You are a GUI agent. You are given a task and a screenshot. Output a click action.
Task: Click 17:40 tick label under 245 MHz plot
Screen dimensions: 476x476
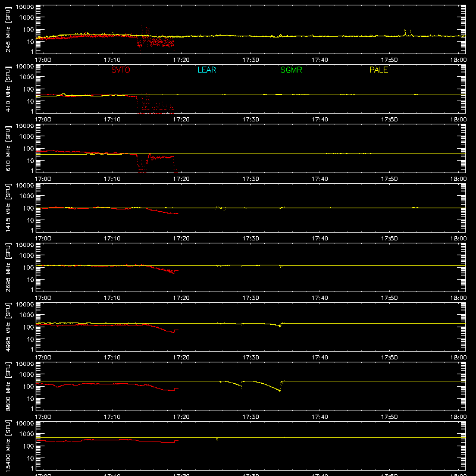(x=320, y=60)
